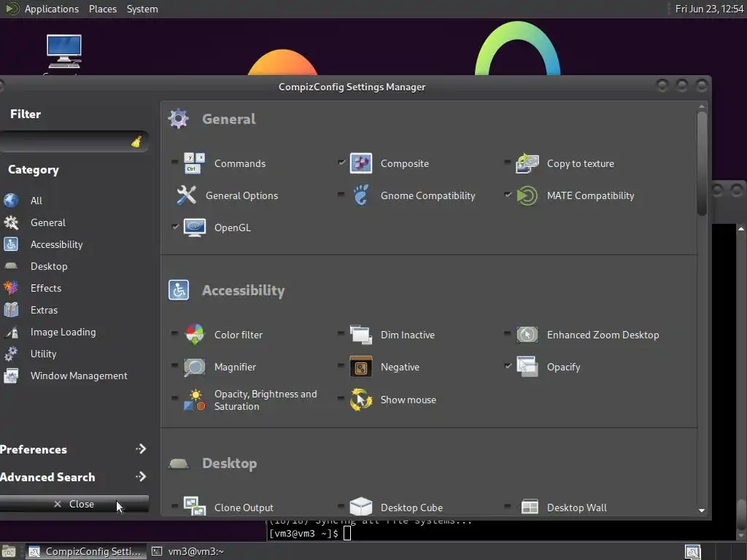Select the All category
This screenshot has height=560, width=747.
click(x=36, y=201)
